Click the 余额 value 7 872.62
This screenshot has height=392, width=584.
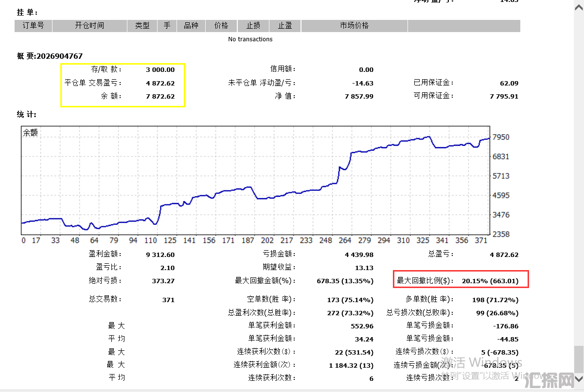pyautogui.click(x=160, y=96)
